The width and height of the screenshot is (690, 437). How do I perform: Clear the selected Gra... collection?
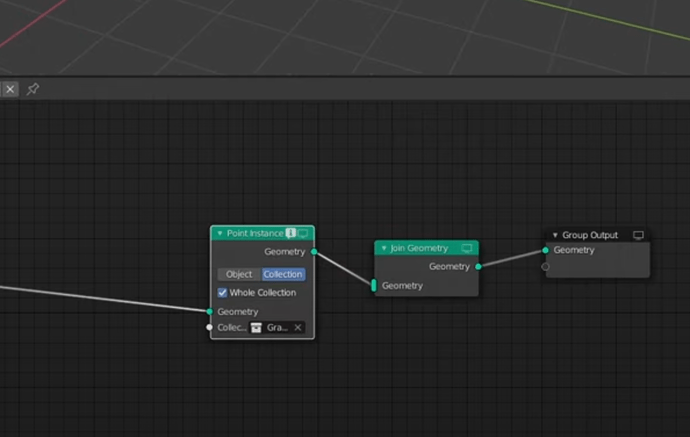pos(298,327)
